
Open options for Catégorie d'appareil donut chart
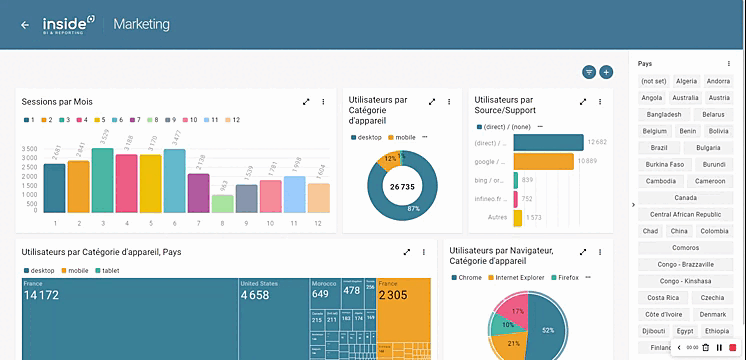coord(449,102)
